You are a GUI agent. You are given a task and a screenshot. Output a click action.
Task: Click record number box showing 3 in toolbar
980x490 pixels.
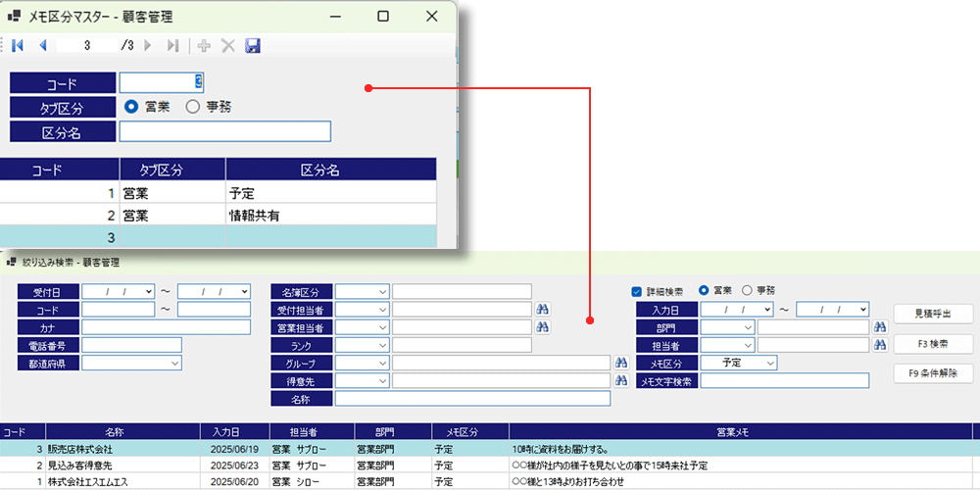[x=87, y=45]
